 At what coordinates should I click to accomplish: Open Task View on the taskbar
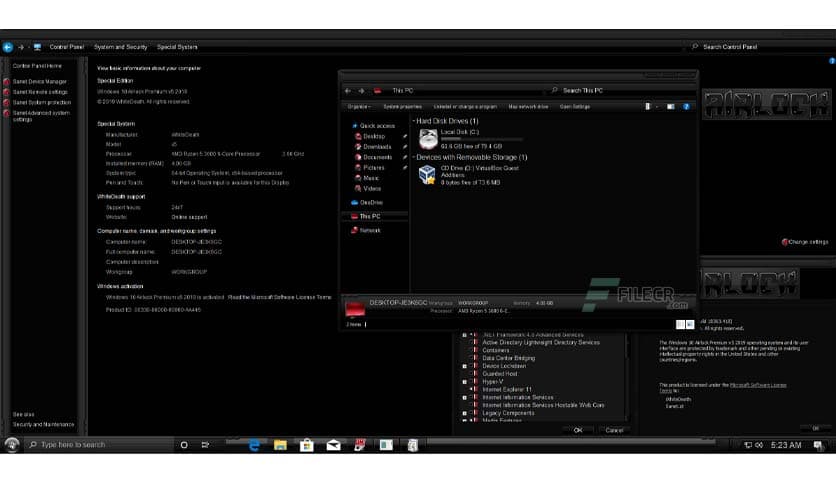coord(205,445)
